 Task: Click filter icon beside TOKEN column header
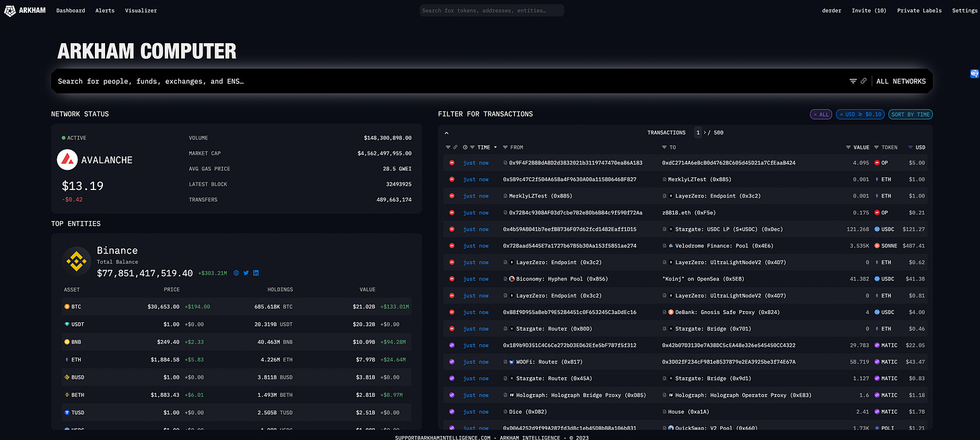coord(876,147)
